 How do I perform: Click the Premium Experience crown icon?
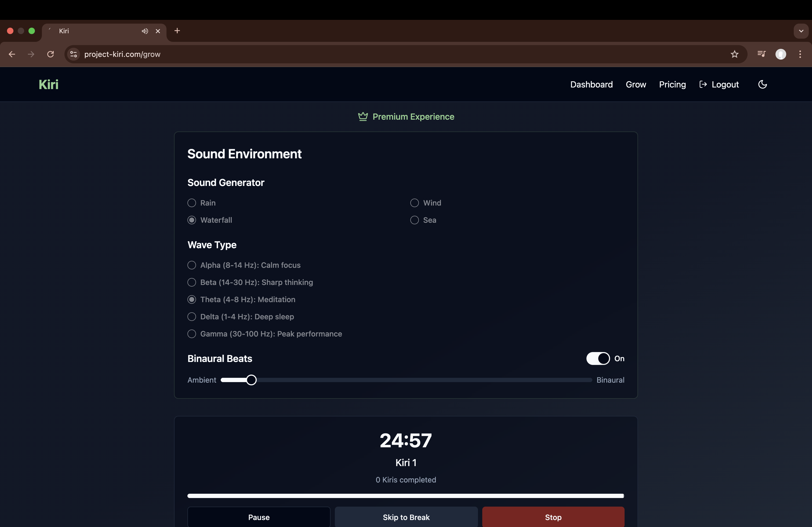[363, 116]
